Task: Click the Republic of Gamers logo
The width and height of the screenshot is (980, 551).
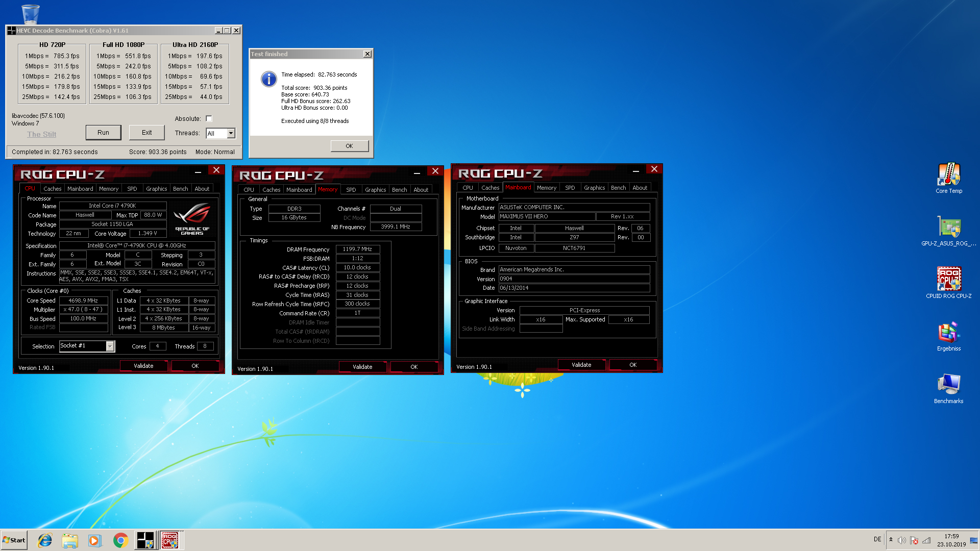Action: click(192, 219)
